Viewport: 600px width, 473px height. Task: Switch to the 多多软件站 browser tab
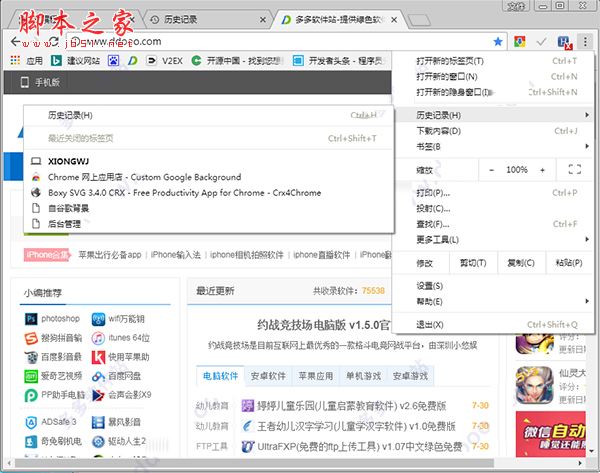[339, 20]
